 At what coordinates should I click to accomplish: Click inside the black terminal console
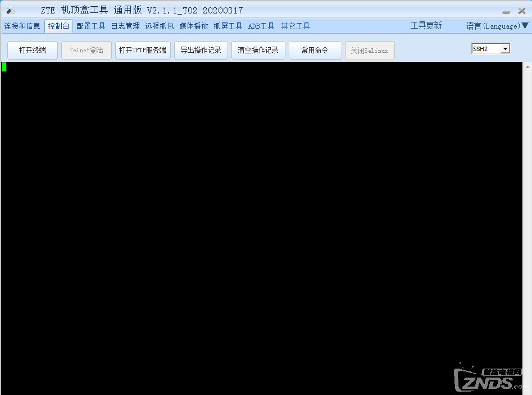coord(261,228)
